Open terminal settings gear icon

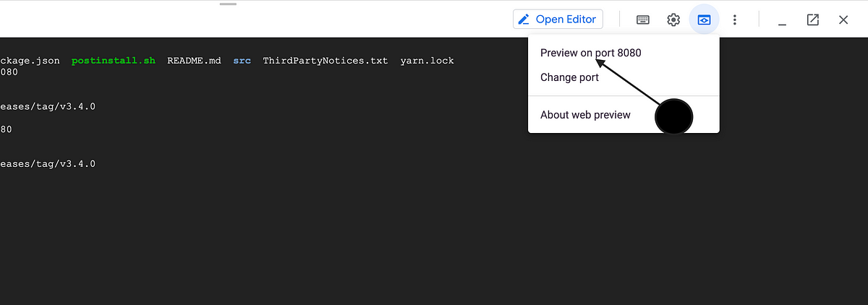[673, 20]
